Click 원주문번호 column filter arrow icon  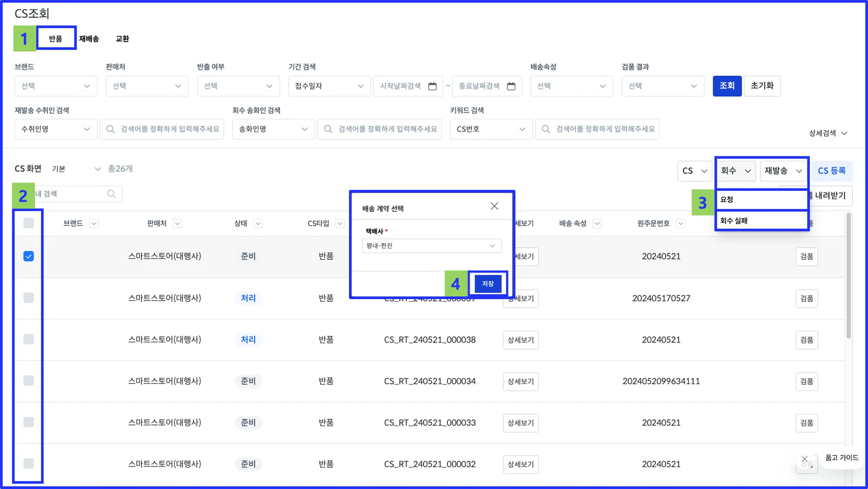681,223
